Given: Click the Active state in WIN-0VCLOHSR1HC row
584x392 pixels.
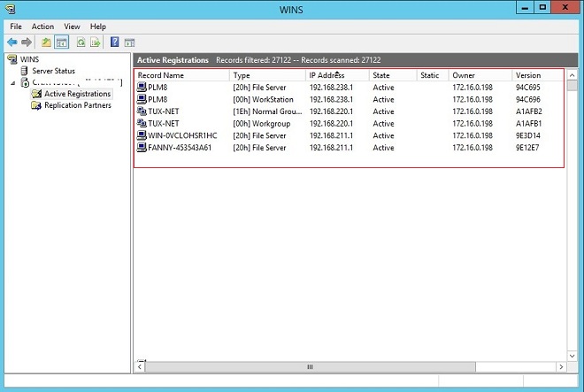Looking at the screenshot, I should click(383, 135).
